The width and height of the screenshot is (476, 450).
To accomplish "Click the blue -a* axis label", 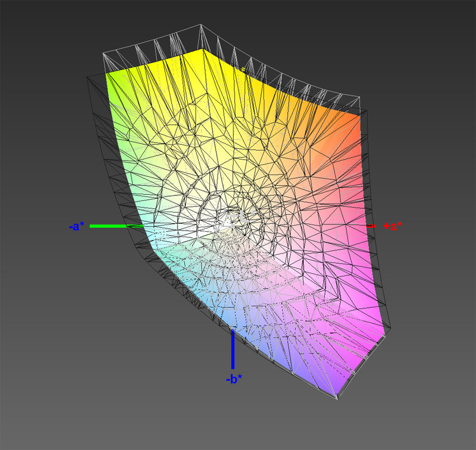I will tap(76, 226).
